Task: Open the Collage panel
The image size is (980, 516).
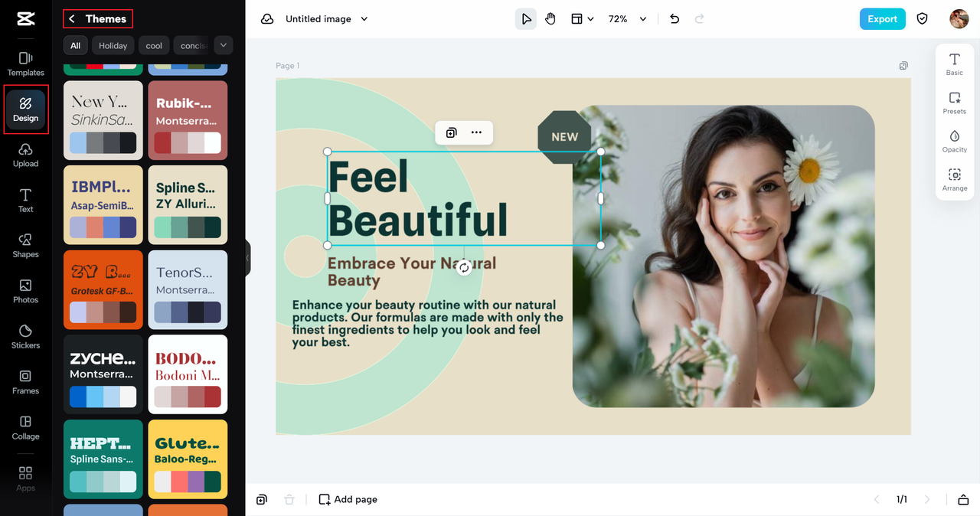Action: 25,427
